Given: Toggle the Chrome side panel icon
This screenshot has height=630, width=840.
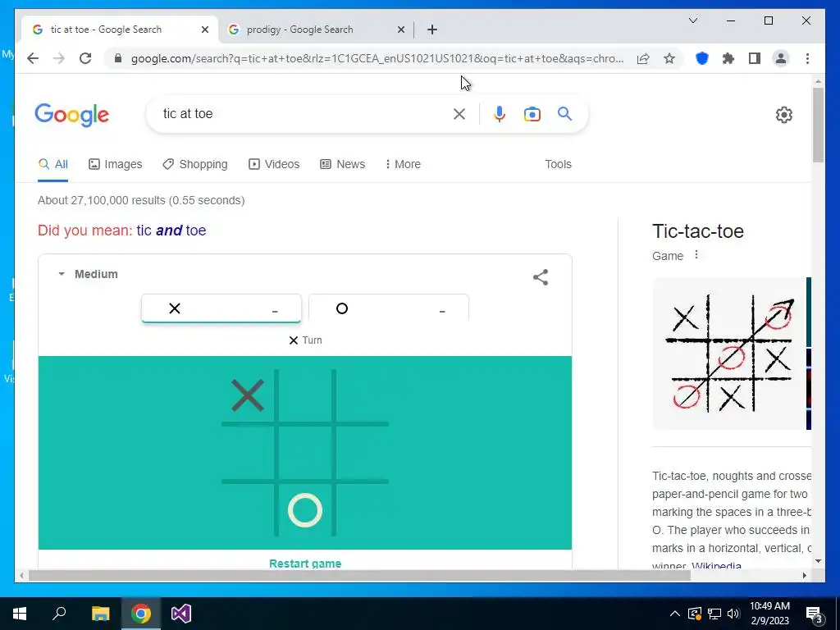Looking at the screenshot, I should [x=755, y=58].
